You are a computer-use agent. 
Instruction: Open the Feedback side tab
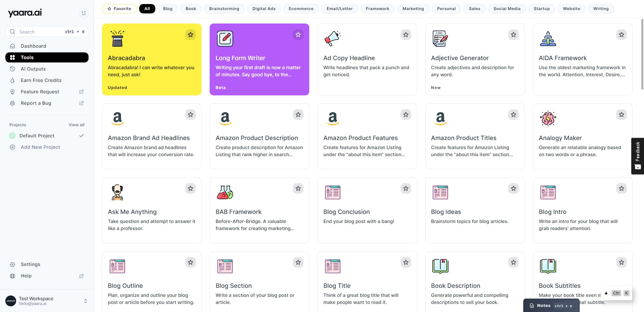click(x=638, y=156)
